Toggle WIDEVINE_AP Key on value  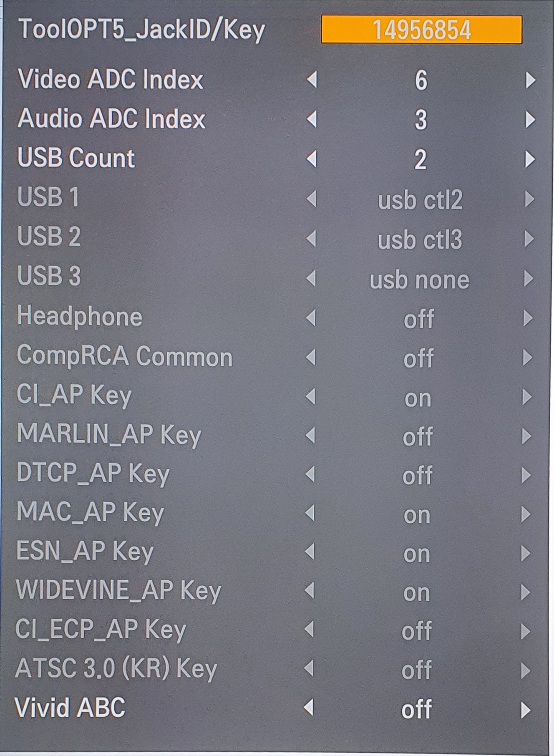point(416,593)
